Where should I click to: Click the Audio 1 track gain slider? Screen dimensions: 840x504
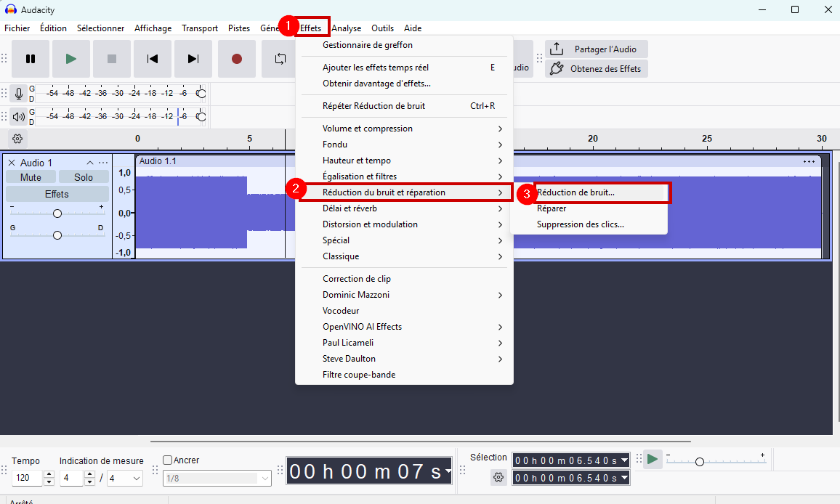(x=57, y=213)
